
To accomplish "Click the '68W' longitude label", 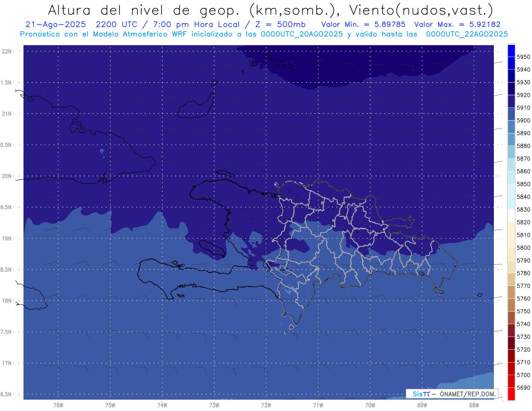I will pos(474,405).
